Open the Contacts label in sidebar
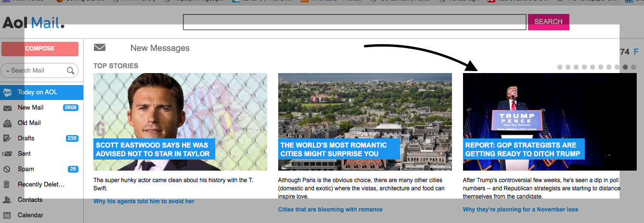Image resolution: width=644 pixels, height=223 pixels. tap(30, 200)
